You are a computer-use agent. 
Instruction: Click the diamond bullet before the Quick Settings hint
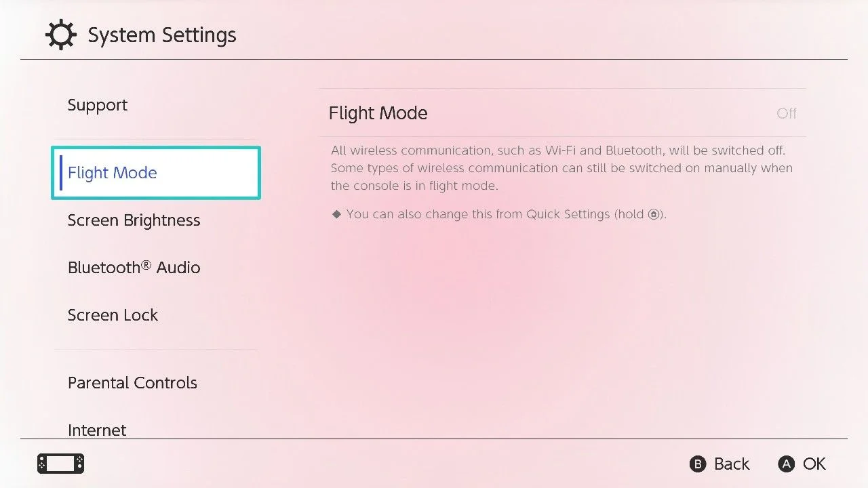tap(336, 214)
